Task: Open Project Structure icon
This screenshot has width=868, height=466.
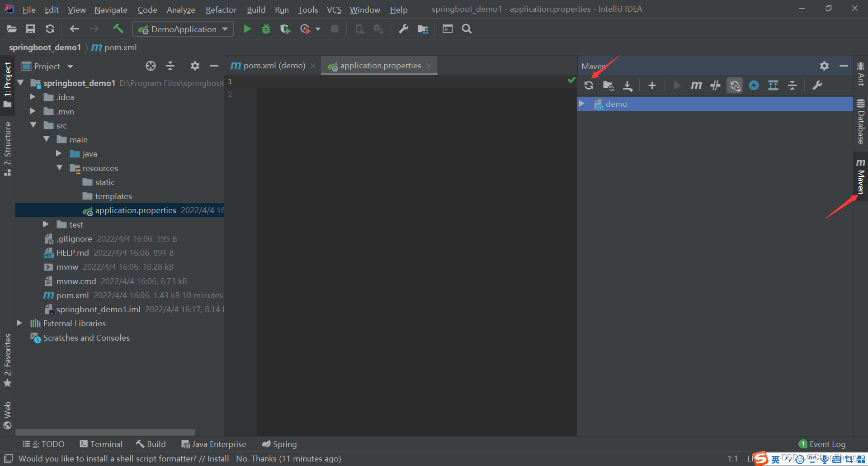Action: [x=423, y=29]
